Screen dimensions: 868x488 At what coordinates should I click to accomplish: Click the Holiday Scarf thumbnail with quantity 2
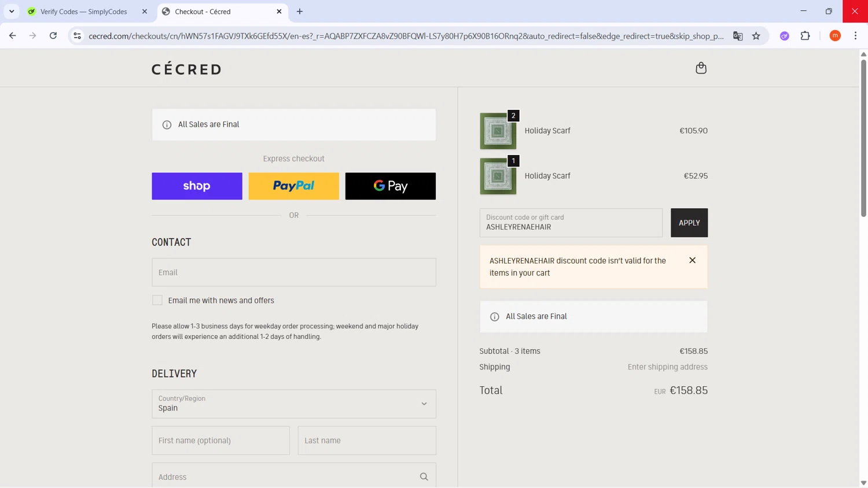(x=498, y=131)
